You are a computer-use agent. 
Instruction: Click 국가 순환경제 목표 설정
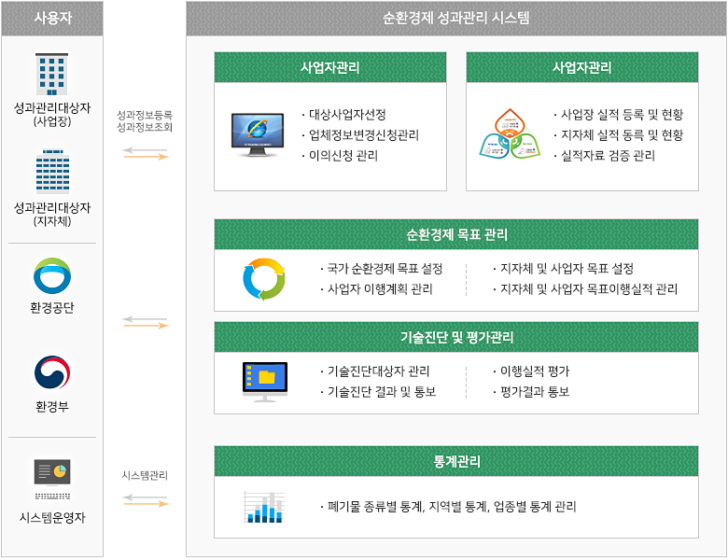(x=385, y=269)
